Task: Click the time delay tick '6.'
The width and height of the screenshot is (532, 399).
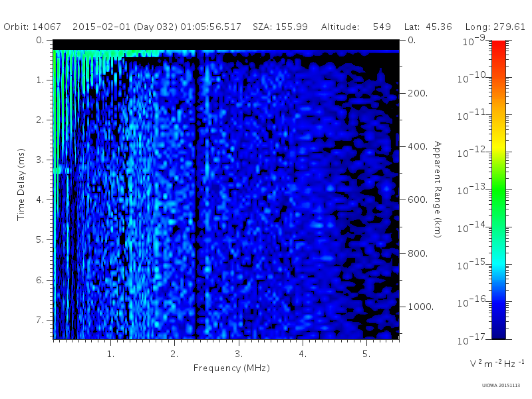Action: click(40, 280)
